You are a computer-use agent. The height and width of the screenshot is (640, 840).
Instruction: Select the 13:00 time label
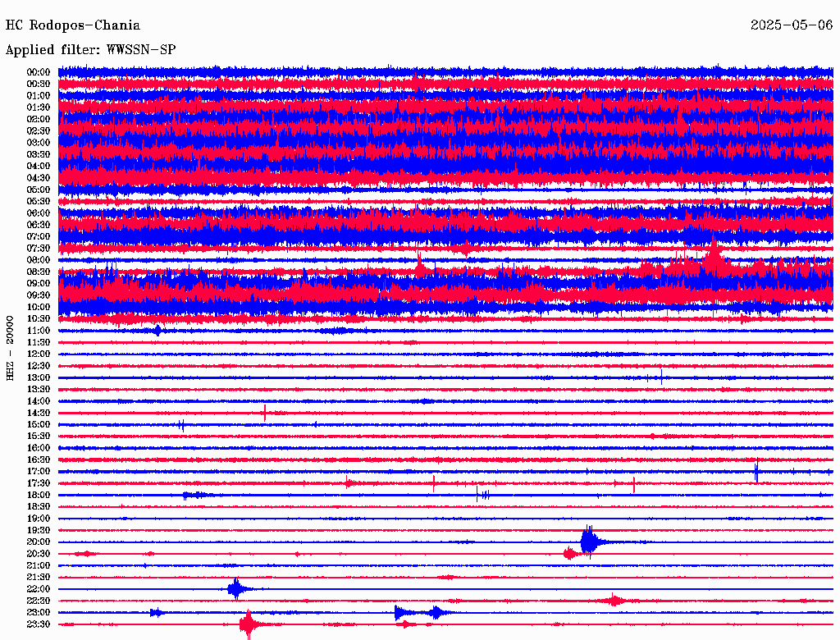pyautogui.click(x=39, y=378)
